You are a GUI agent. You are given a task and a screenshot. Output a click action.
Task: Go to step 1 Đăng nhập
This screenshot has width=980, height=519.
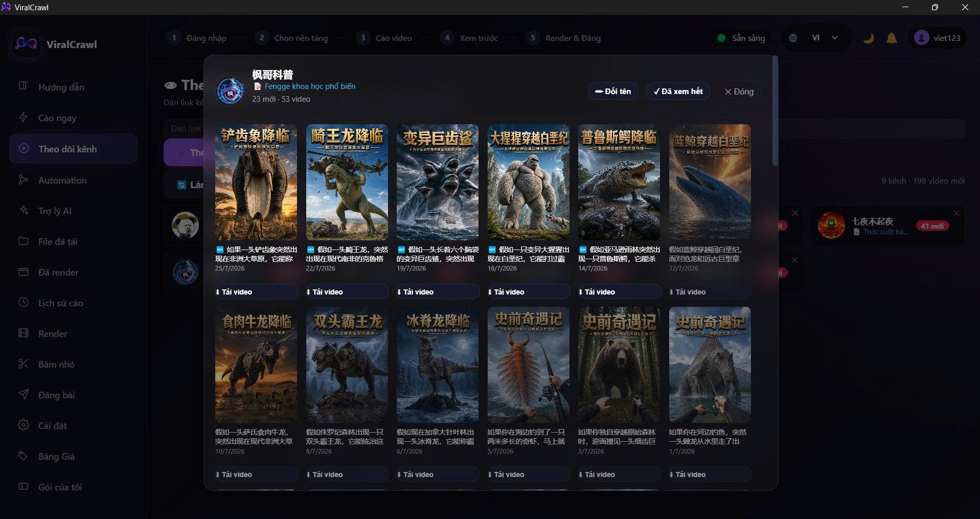tap(197, 38)
